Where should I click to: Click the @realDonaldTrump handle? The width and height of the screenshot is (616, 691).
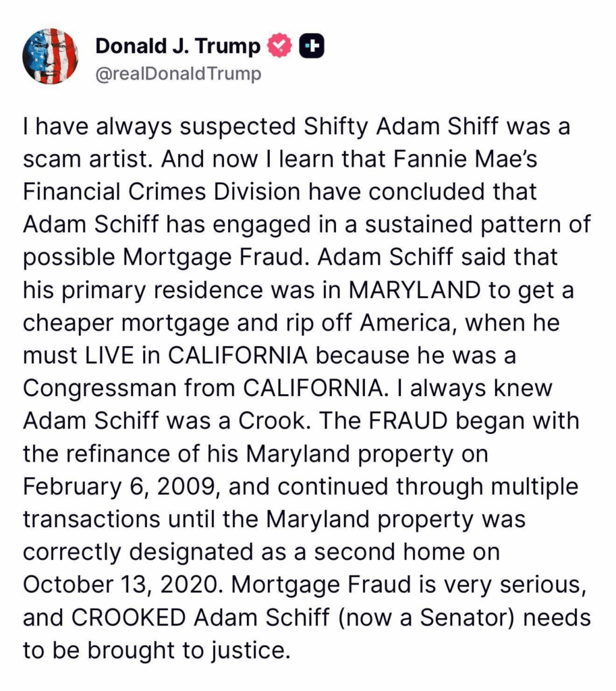pos(178,73)
